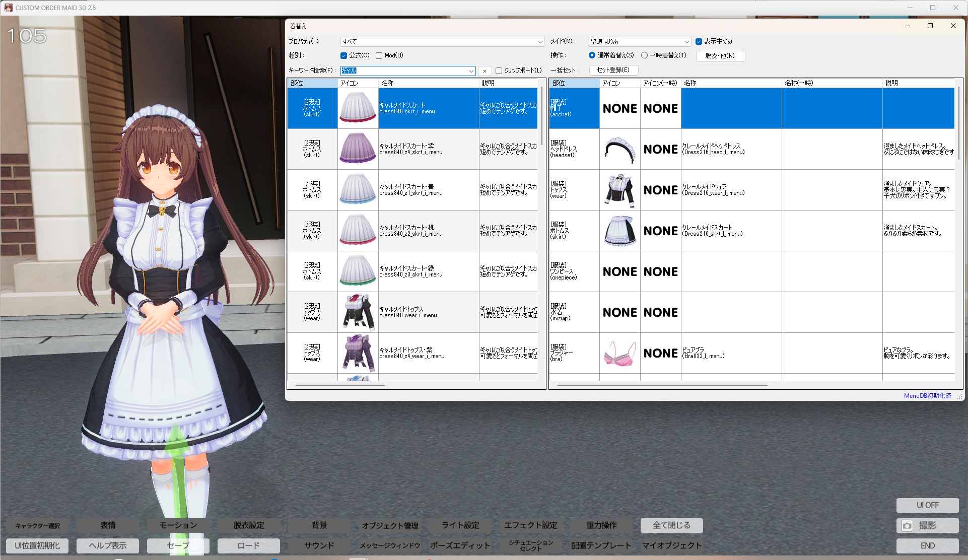Click the camera 撮影 button
The width and height of the screenshot is (968, 560).
[927, 525]
